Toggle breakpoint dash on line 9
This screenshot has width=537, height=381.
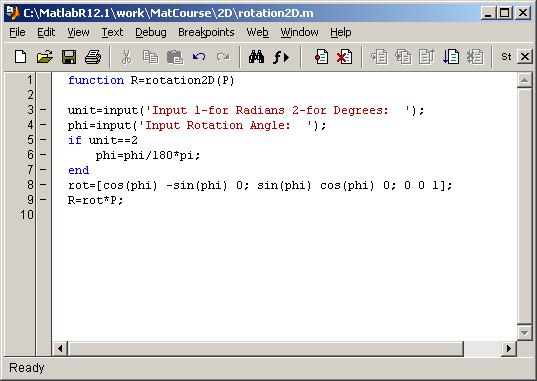[43, 200]
